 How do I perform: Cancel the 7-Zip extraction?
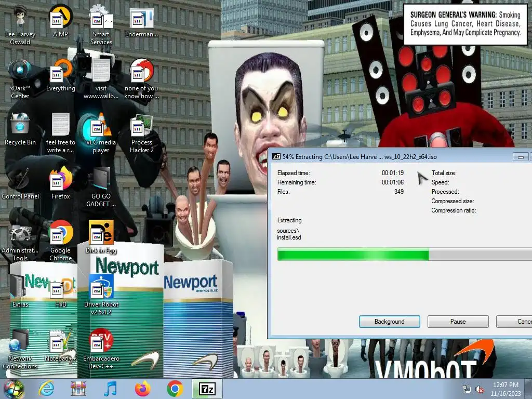click(514, 321)
